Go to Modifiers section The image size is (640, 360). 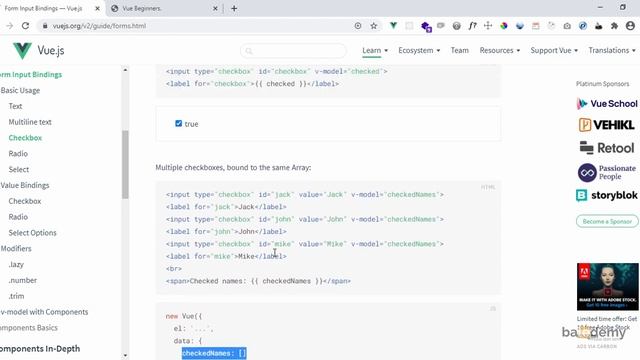coord(16,249)
